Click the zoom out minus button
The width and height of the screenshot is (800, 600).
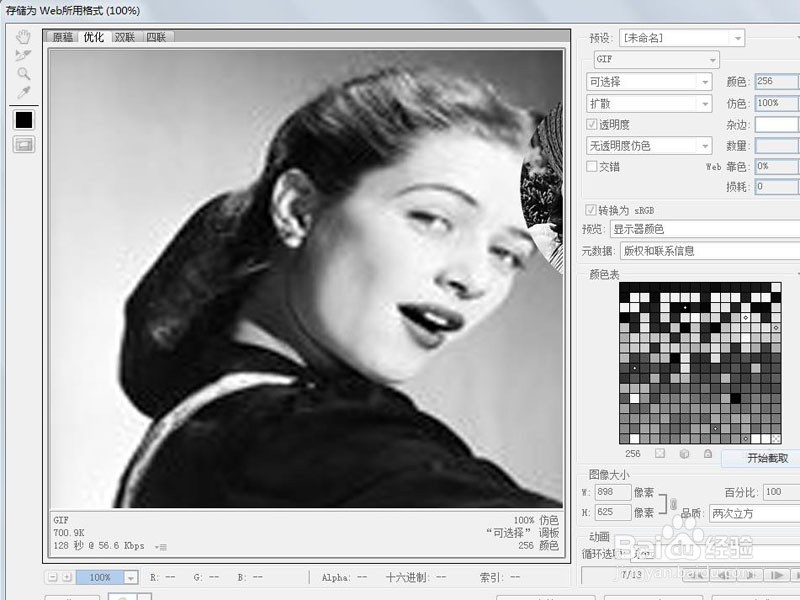pos(53,577)
